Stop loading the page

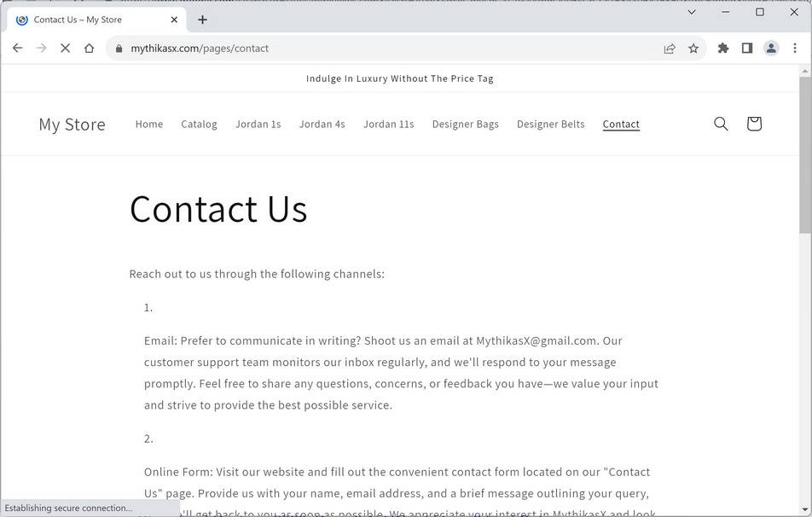coord(65,49)
